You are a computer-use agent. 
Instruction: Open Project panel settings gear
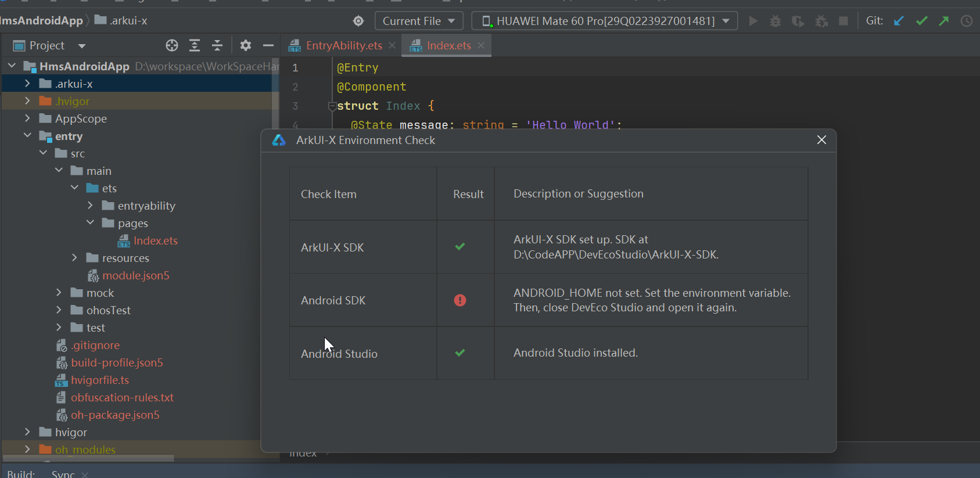(246, 45)
